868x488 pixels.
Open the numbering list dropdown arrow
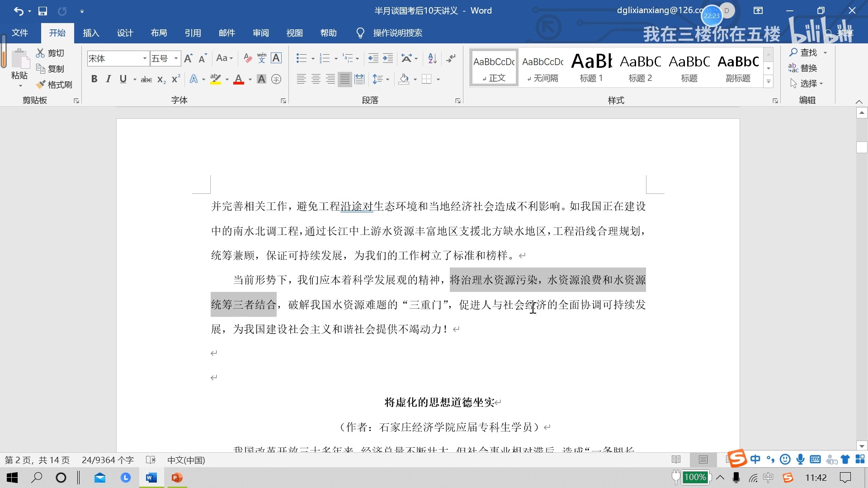point(336,59)
